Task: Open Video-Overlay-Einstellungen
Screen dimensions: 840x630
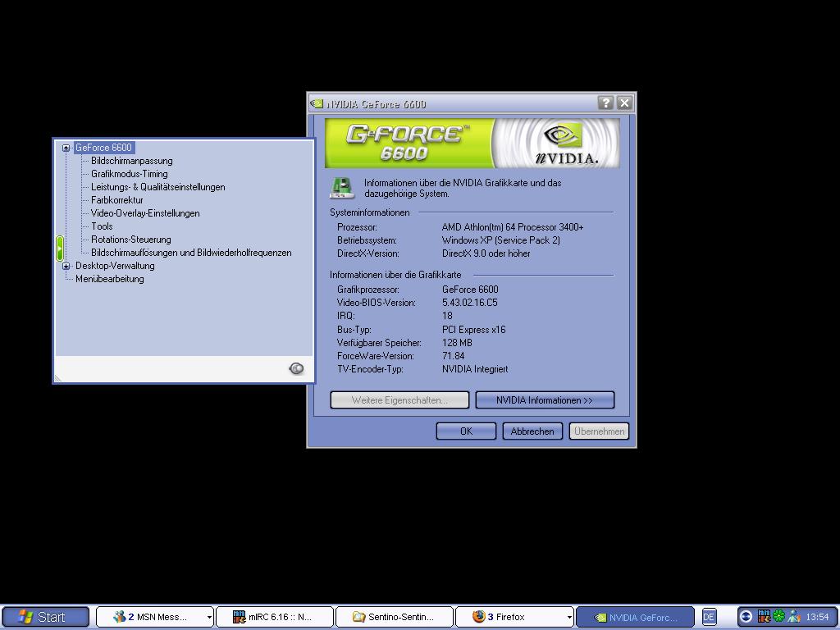Action: click(145, 213)
